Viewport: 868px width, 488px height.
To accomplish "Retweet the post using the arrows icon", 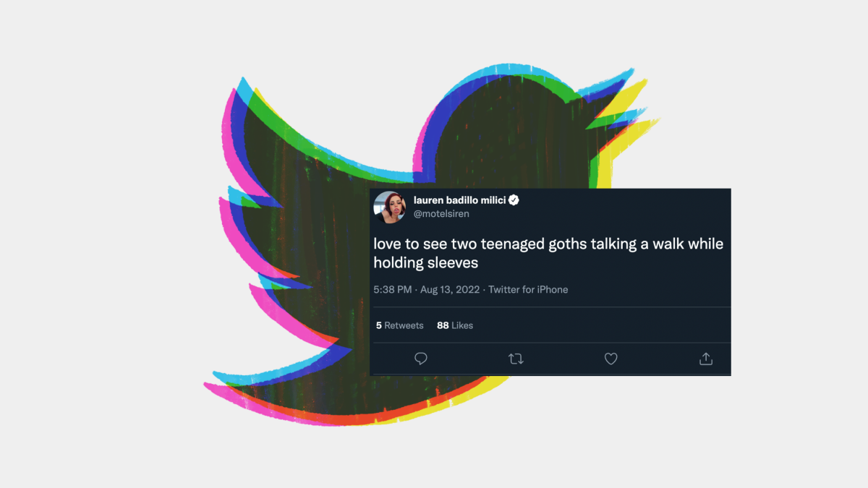I will [x=516, y=359].
